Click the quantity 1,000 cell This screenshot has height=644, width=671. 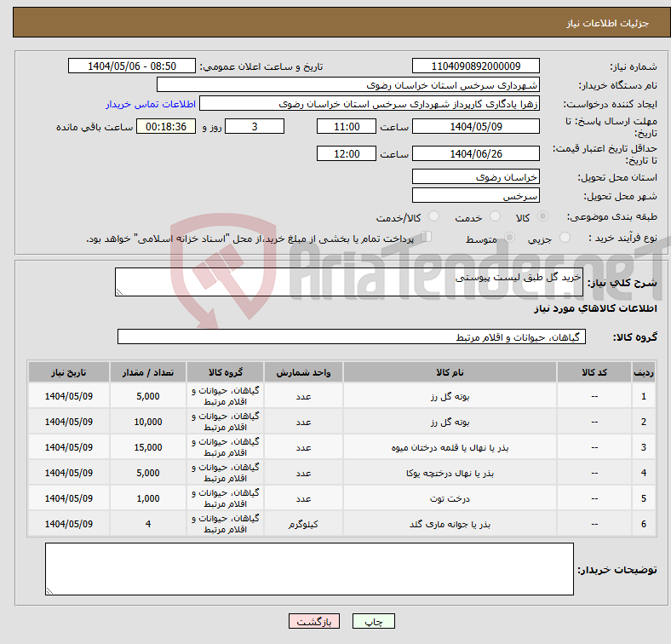tap(148, 498)
